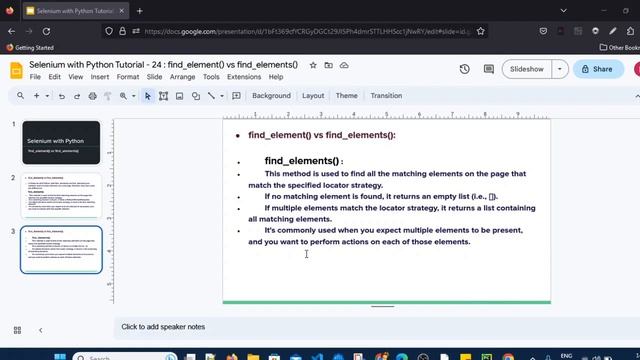The width and height of the screenshot is (640, 360).
Task: Print the presentation
Action: point(93,96)
